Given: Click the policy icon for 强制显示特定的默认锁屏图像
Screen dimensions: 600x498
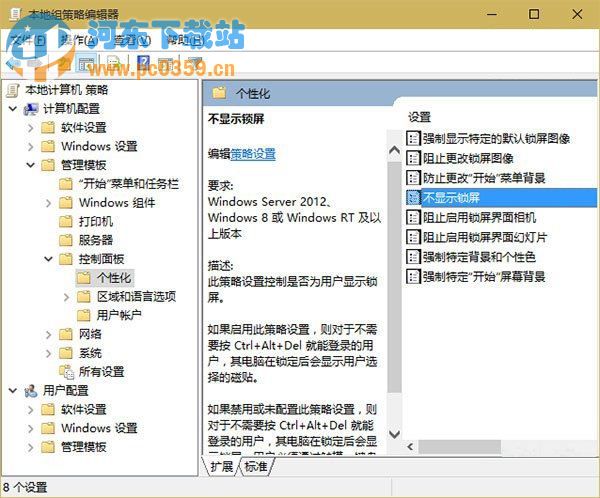Looking at the screenshot, I should [413, 138].
